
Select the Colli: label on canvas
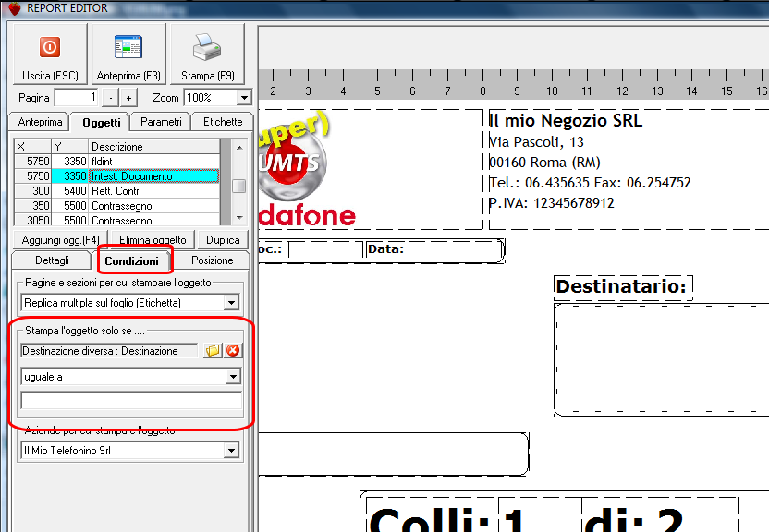(x=430, y=515)
